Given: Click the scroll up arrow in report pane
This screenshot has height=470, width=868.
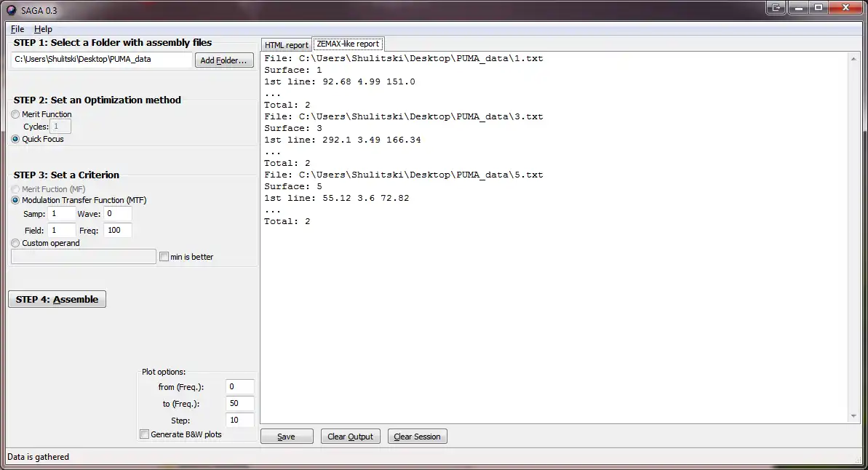Looking at the screenshot, I should [853, 59].
